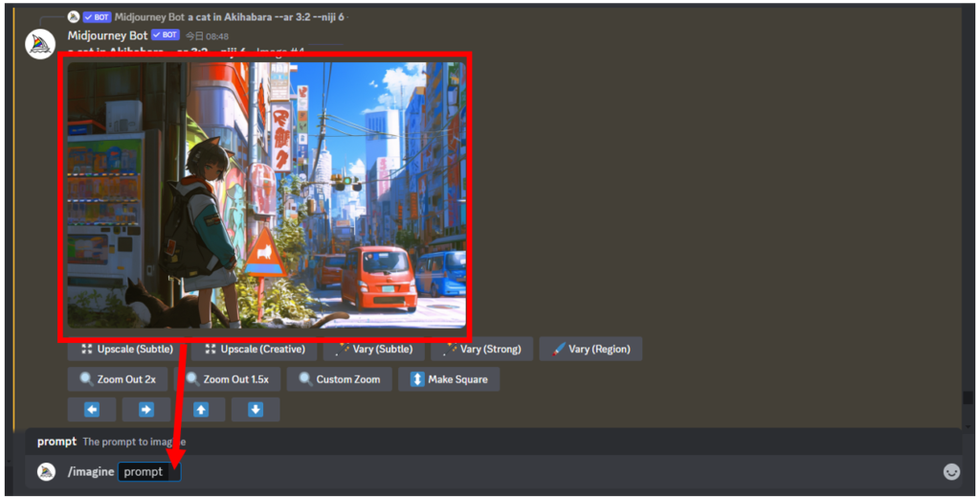Click the Midjourney icon beside /imagine
This screenshot has height=500, width=980.
point(46,471)
